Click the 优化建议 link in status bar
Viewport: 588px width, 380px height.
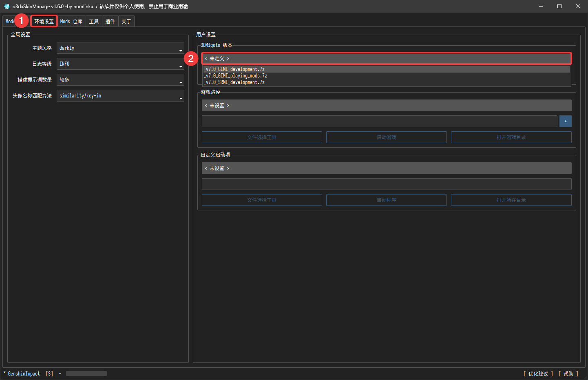538,374
